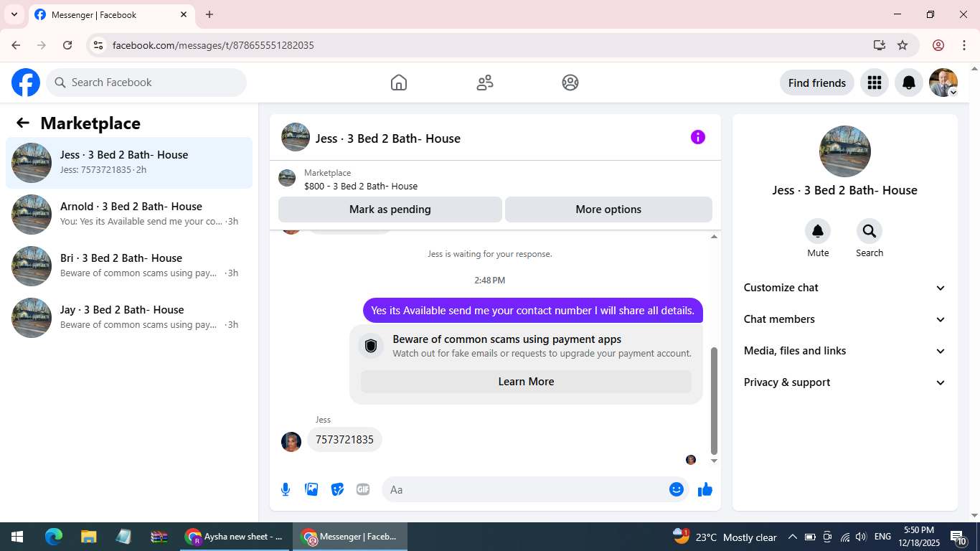Click the Mark as pending button
Viewport: 980px width, 551px height.
390,209
